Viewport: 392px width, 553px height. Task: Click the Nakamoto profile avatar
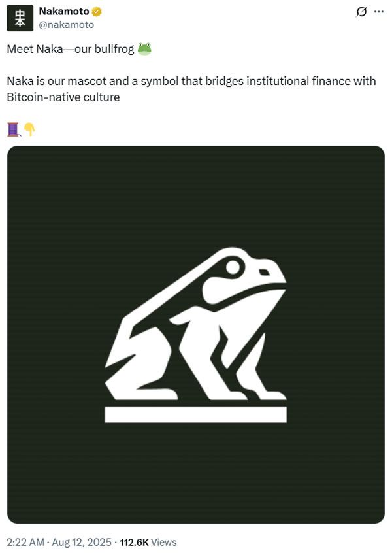click(x=20, y=18)
